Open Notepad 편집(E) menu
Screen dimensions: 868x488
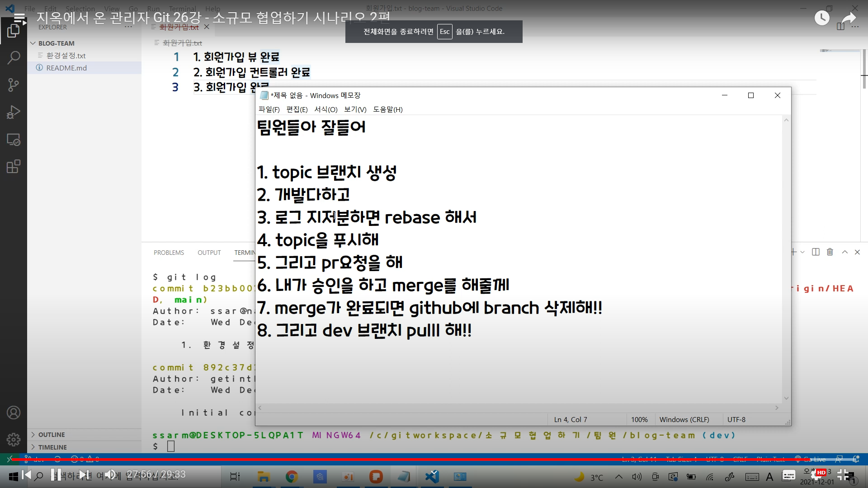pos(297,109)
